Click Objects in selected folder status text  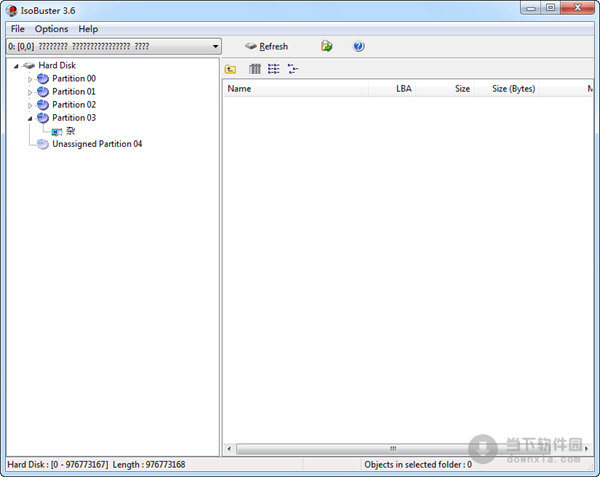pyautogui.click(x=418, y=465)
